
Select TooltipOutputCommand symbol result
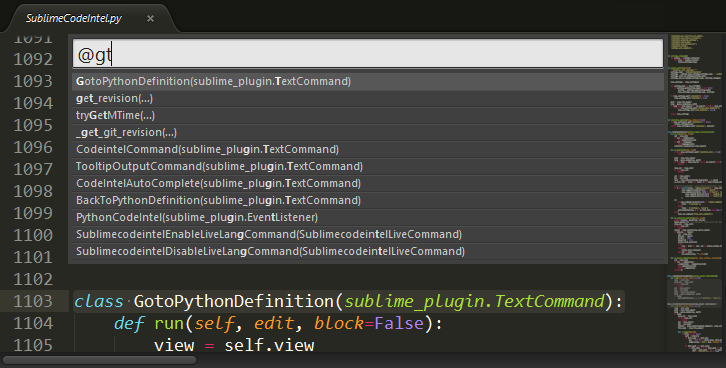coord(368,167)
